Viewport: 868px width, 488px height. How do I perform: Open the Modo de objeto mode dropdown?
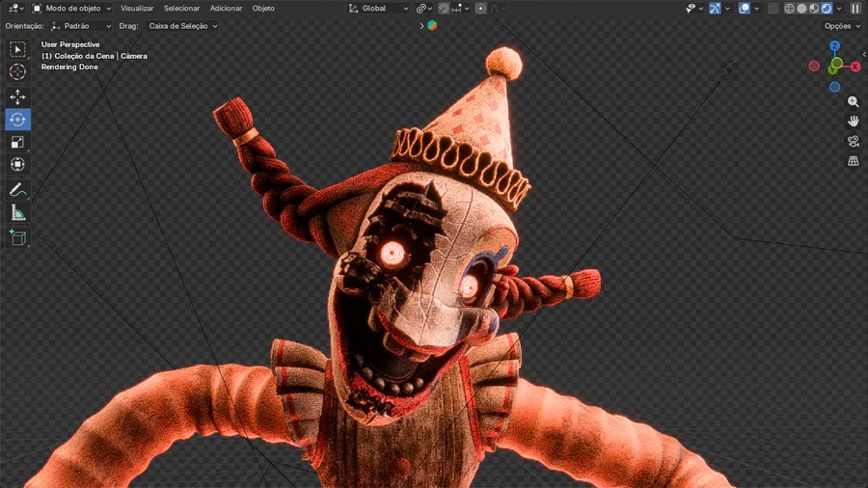click(x=71, y=9)
